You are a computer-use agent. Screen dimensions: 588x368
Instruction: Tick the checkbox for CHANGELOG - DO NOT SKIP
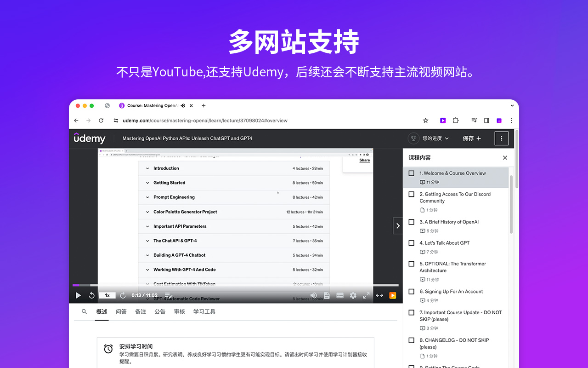[x=411, y=340]
